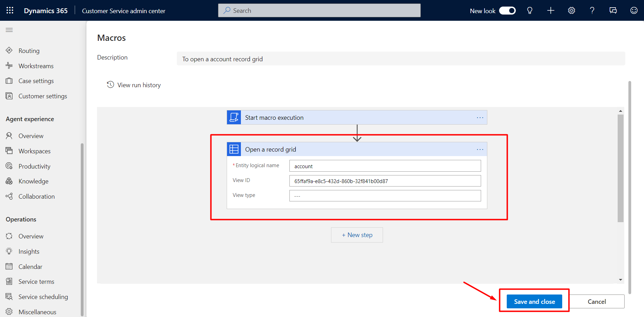Select the Workspaces icon
This screenshot has width=644, height=317.
point(9,151)
